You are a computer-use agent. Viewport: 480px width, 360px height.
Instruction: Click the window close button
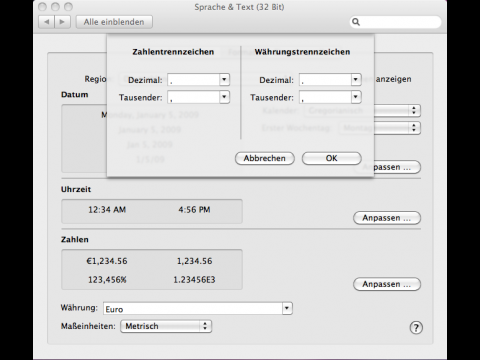coord(42,7)
